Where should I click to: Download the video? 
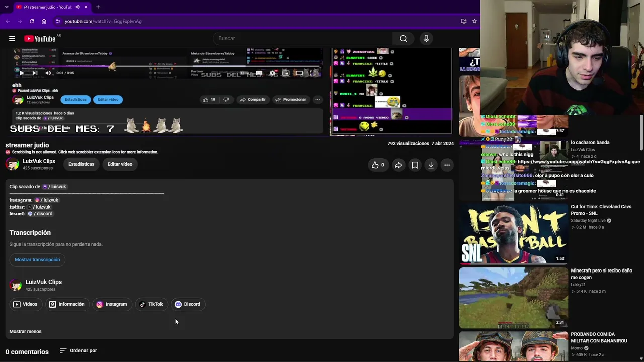431,165
